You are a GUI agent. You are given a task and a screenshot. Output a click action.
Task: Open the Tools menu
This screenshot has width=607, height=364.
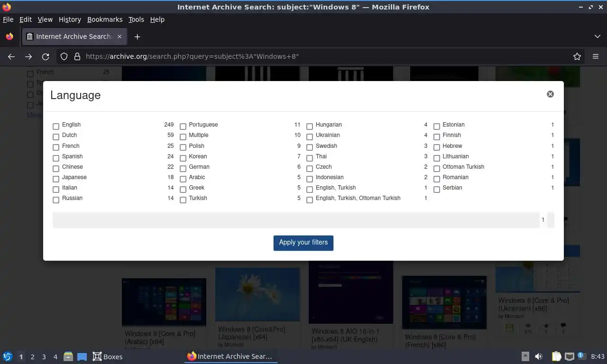(x=136, y=19)
